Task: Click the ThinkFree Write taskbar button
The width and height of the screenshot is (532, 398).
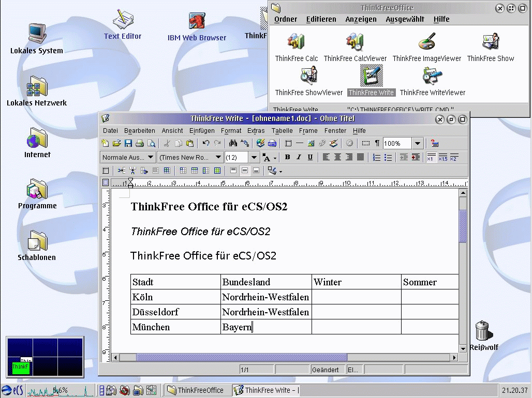Action: point(267,390)
